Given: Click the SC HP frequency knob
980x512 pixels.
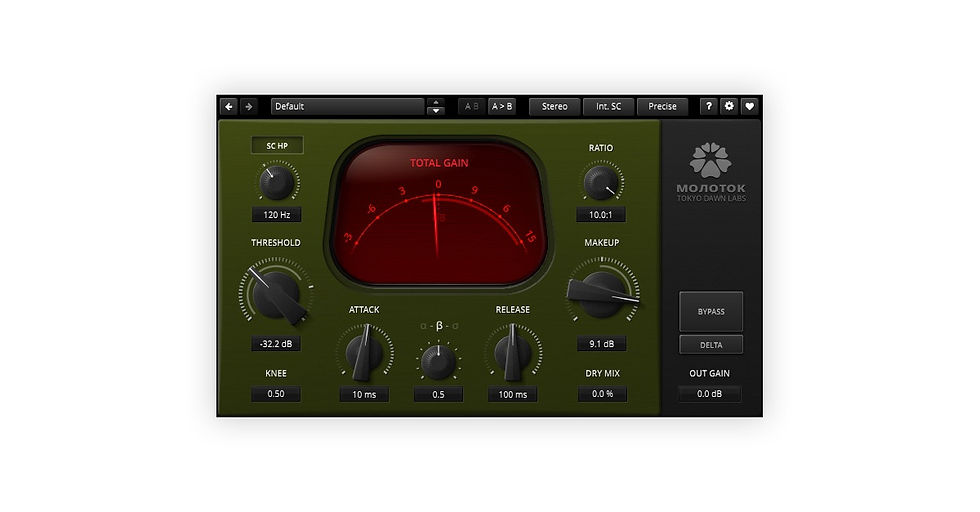Looking at the screenshot, I should (x=276, y=182).
